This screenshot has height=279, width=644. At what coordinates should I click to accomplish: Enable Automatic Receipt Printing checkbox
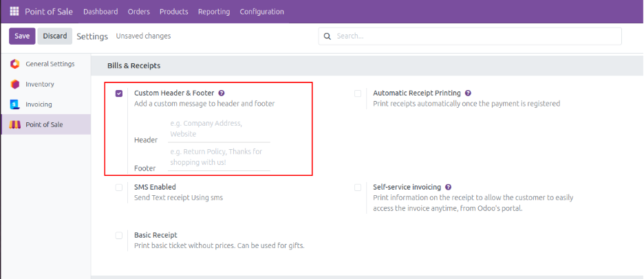(358, 93)
